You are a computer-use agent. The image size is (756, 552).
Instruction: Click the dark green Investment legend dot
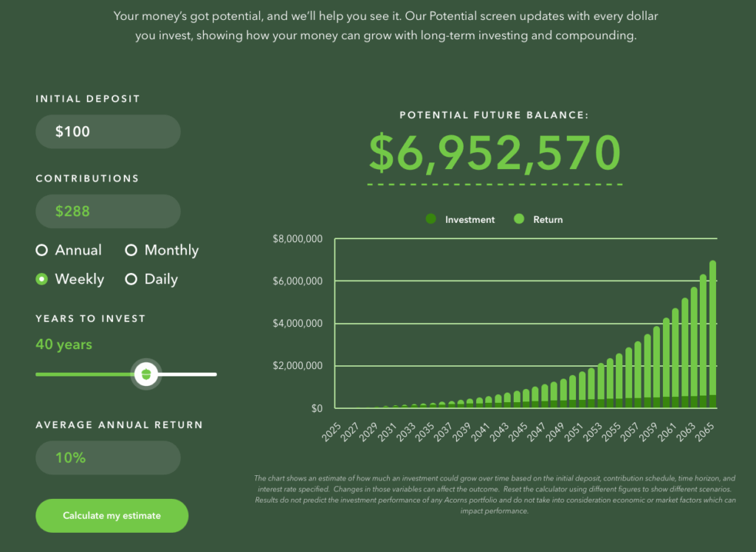click(x=431, y=219)
